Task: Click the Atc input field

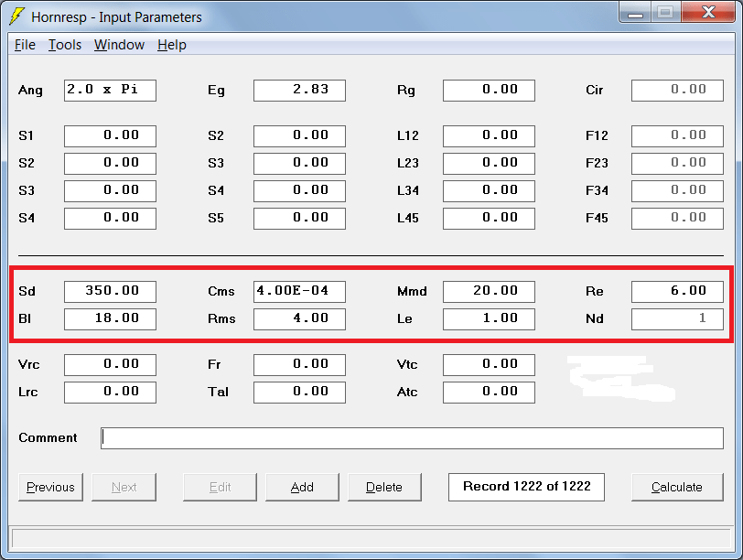Action: [x=489, y=393]
